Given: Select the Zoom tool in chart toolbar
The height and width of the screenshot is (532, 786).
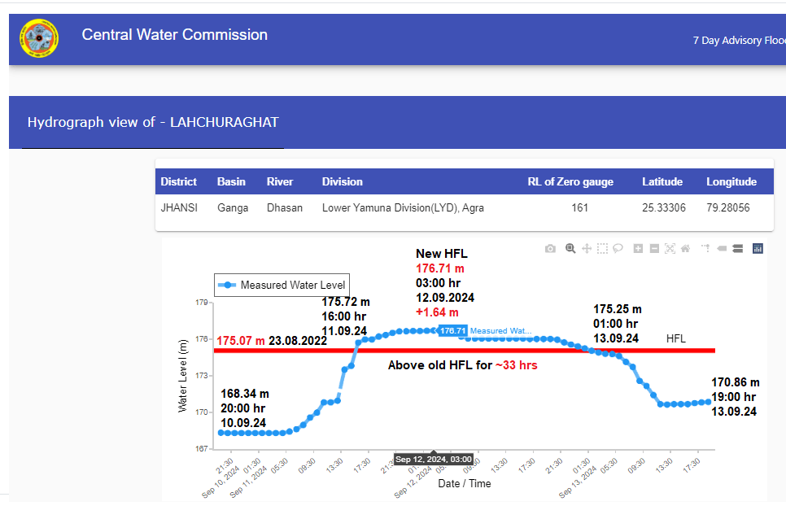Looking at the screenshot, I should (x=570, y=249).
